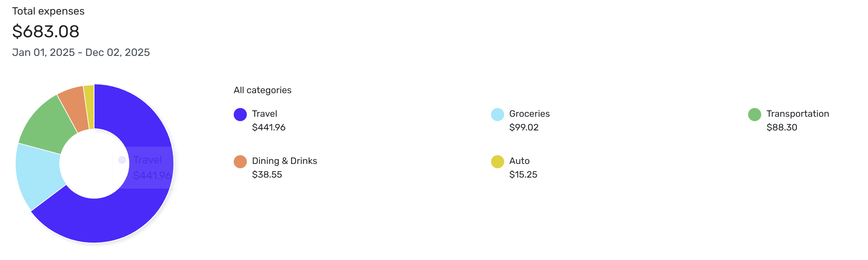
Task: Click the Travel legend color dot
Action: coord(240,114)
